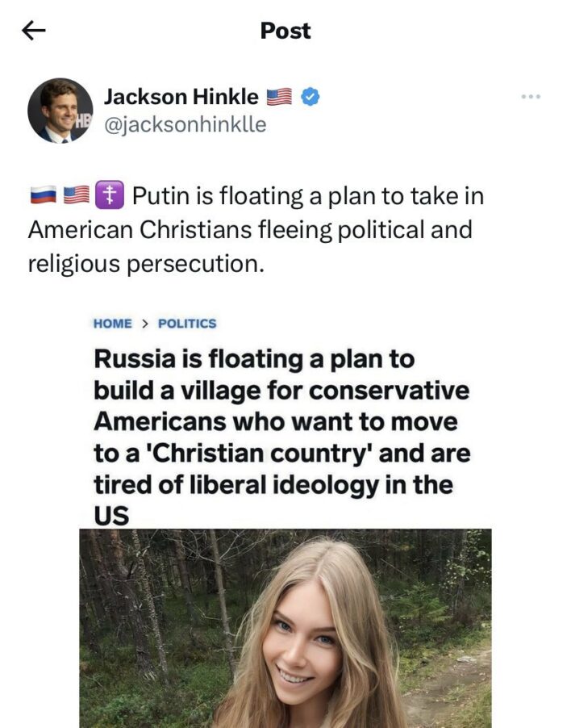Click the final 'US' word of headline
571x728 pixels.
[x=111, y=516]
